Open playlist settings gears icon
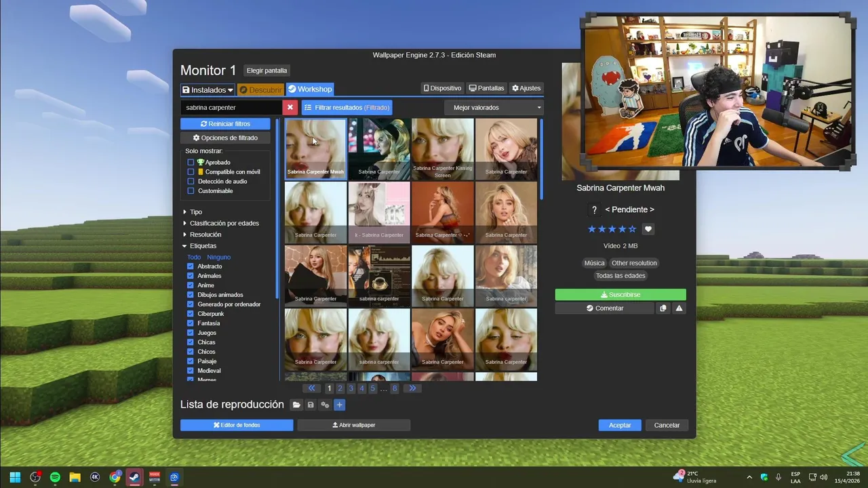This screenshot has width=868, height=488. (325, 405)
